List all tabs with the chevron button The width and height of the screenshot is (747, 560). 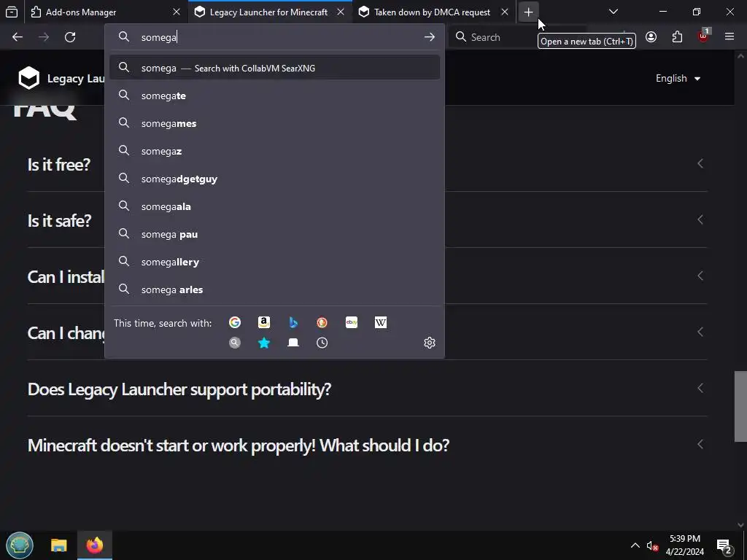pyautogui.click(x=613, y=12)
